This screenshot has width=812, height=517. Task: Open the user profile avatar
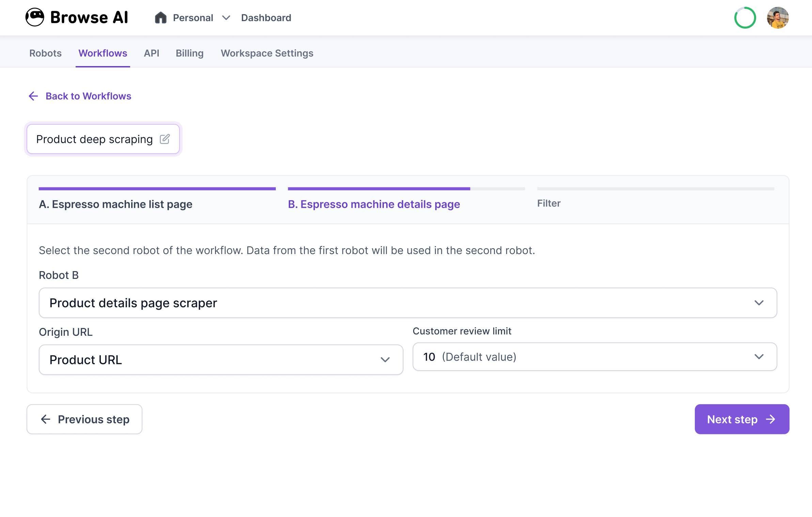(778, 18)
